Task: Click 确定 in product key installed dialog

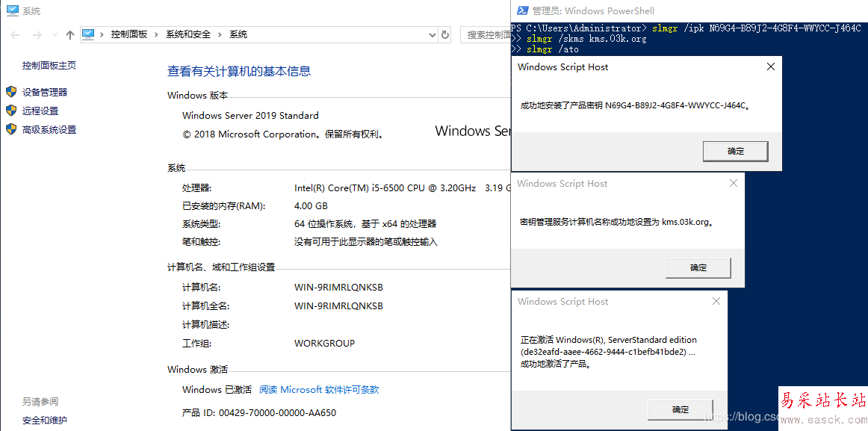Action: tap(735, 151)
